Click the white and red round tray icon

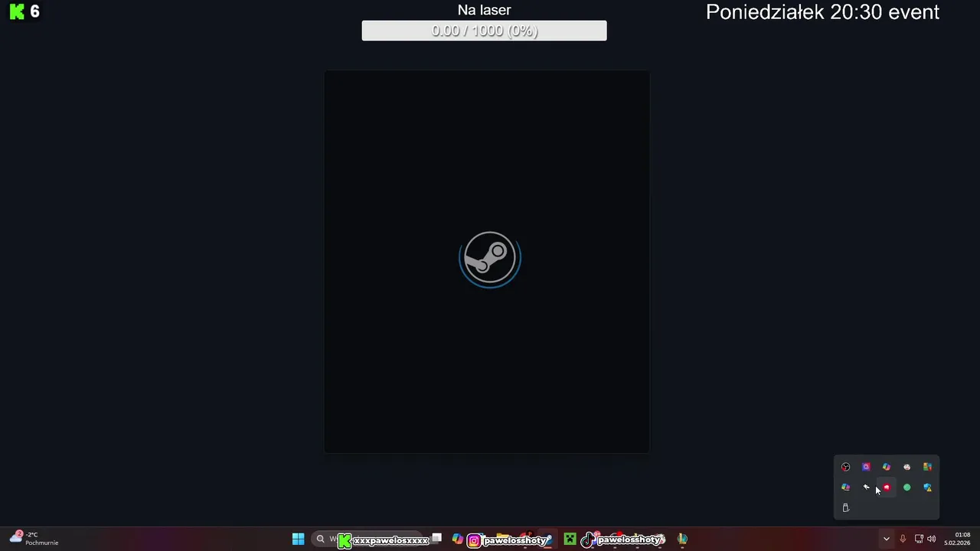(907, 467)
